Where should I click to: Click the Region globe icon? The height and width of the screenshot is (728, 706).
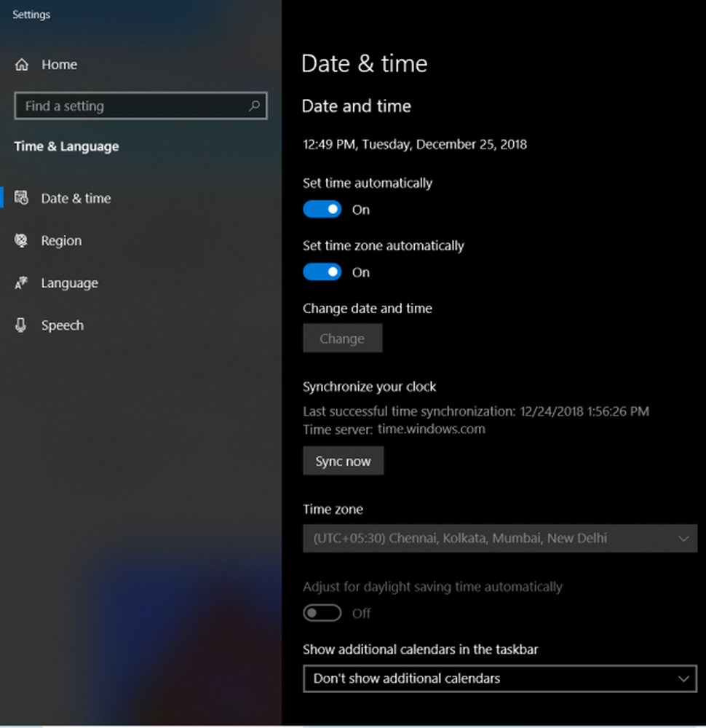(22, 241)
